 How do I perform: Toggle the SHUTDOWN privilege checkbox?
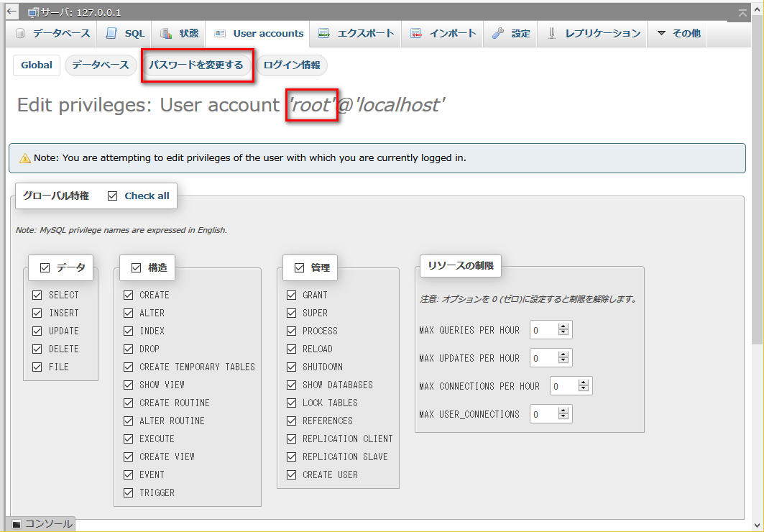coord(291,367)
